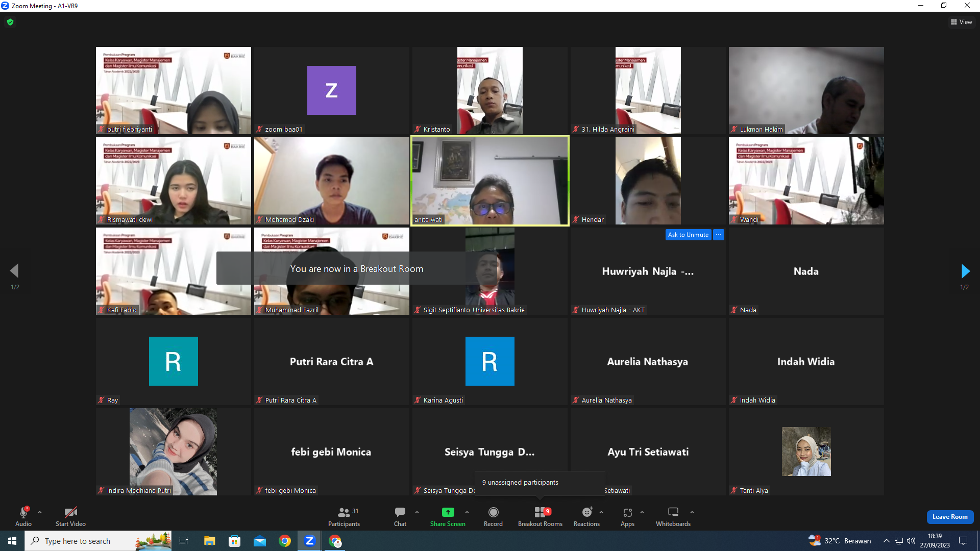Open the Chat panel
The height and width of the screenshot is (551, 980).
[400, 516]
